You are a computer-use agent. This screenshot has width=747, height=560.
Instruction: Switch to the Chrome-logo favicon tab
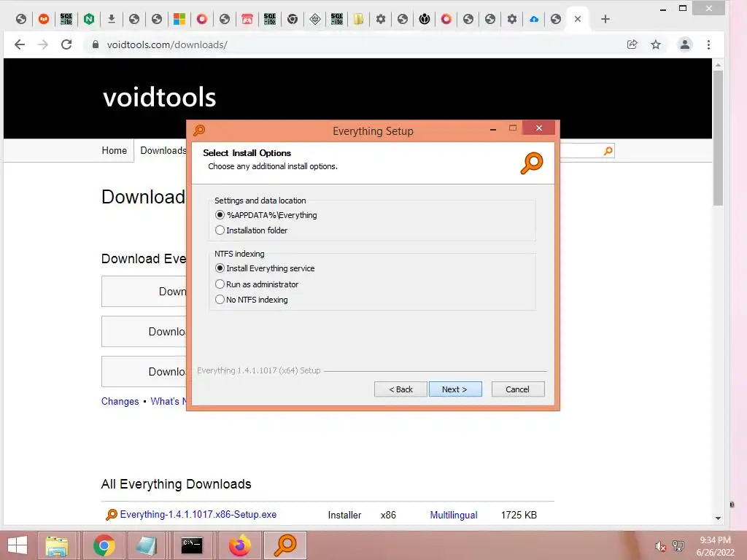293,19
